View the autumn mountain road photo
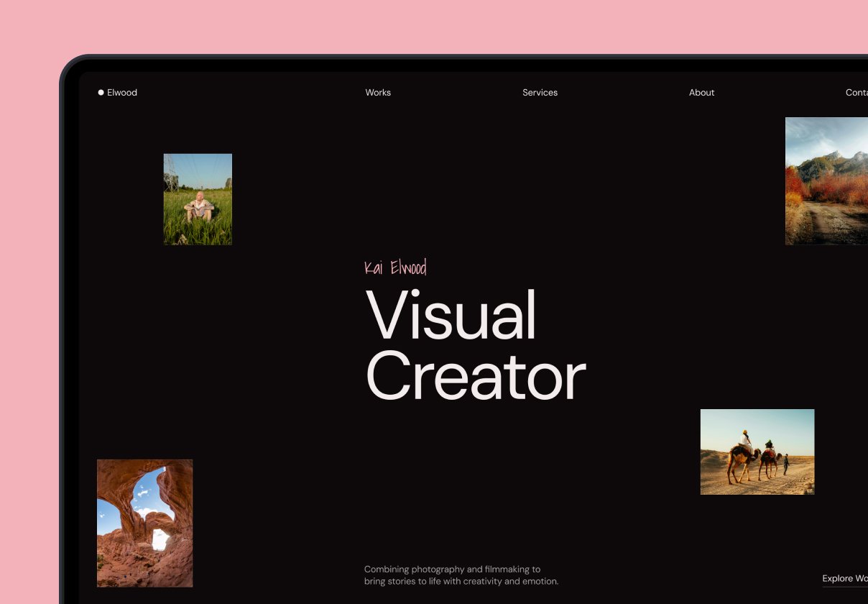Viewport: 868px width, 604px height. coord(826,180)
